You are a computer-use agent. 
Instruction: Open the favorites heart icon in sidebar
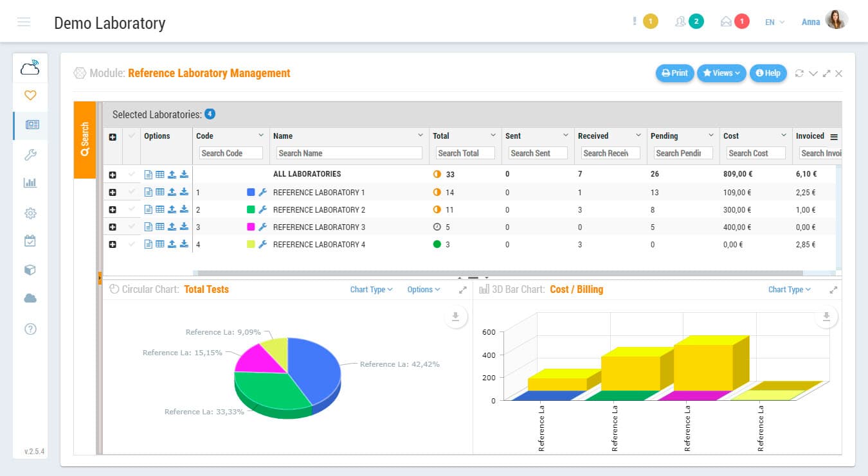(30, 96)
